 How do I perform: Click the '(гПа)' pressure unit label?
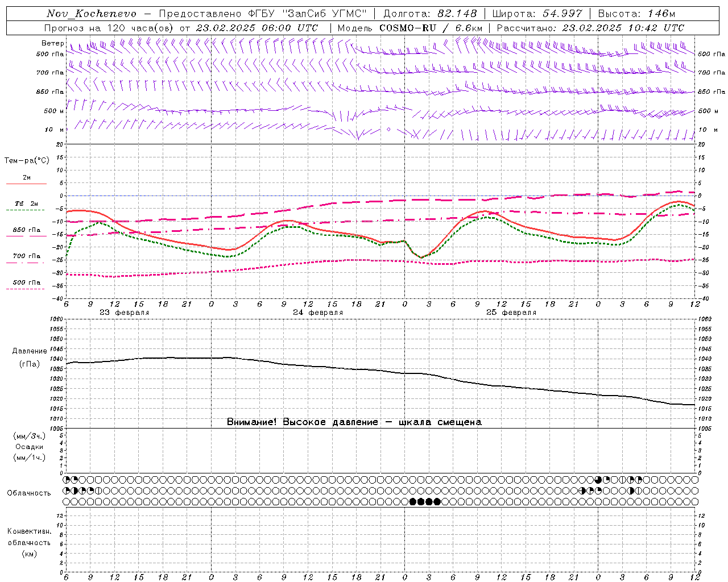(29, 364)
